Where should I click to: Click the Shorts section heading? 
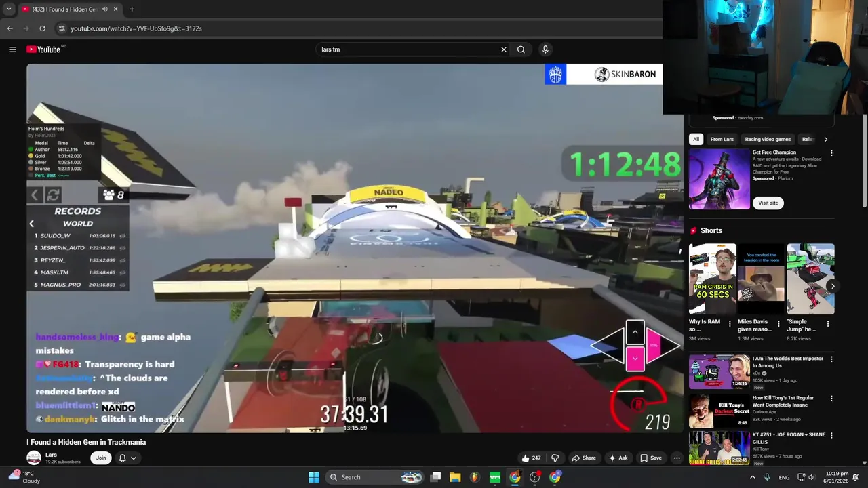point(711,230)
